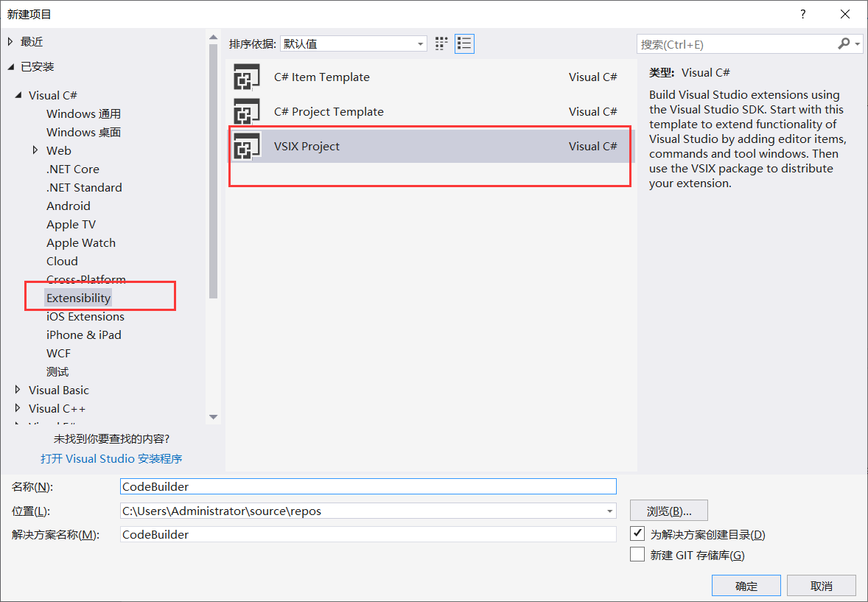
Task: Switch to small icons view
Action: pos(441,43)
